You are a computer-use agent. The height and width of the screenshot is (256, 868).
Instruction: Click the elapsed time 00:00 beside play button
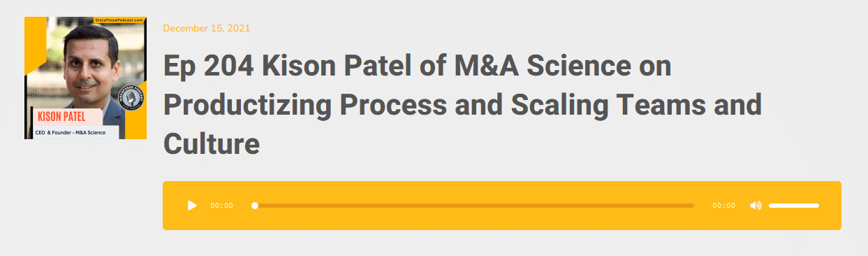coord(221,206)
